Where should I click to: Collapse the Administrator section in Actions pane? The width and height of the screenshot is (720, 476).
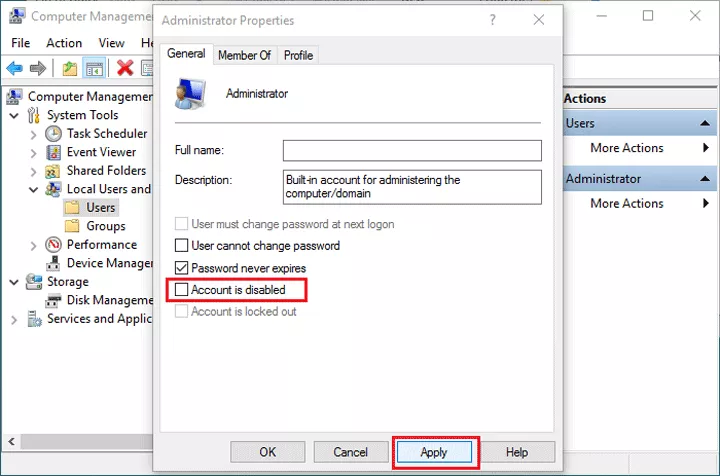tap(705, 179)
